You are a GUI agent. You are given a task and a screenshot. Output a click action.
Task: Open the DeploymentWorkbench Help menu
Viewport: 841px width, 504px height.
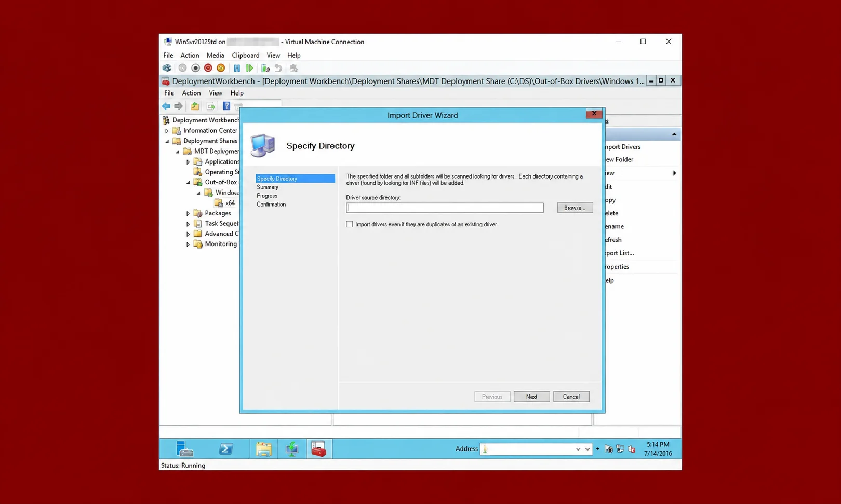pyautogui.click(x=237, y=93)
